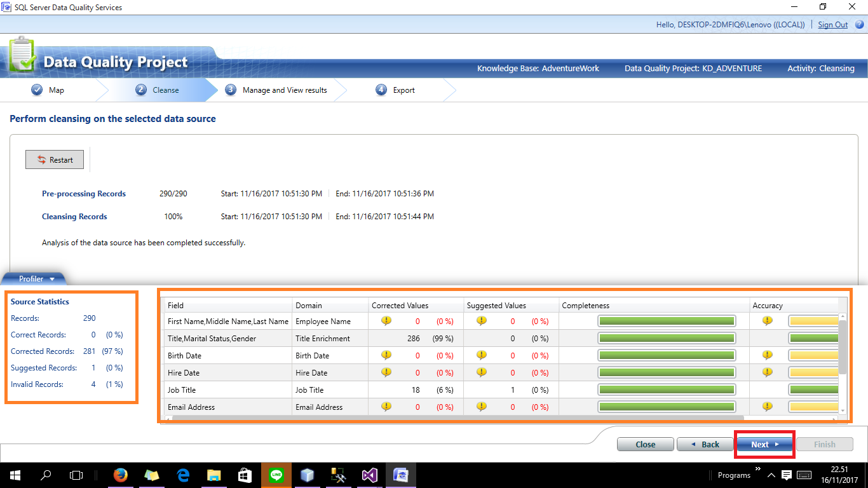Viewport: 868px width, 488px height.
Task: Open Action Center notifications icon
Action: coord(786,475)
